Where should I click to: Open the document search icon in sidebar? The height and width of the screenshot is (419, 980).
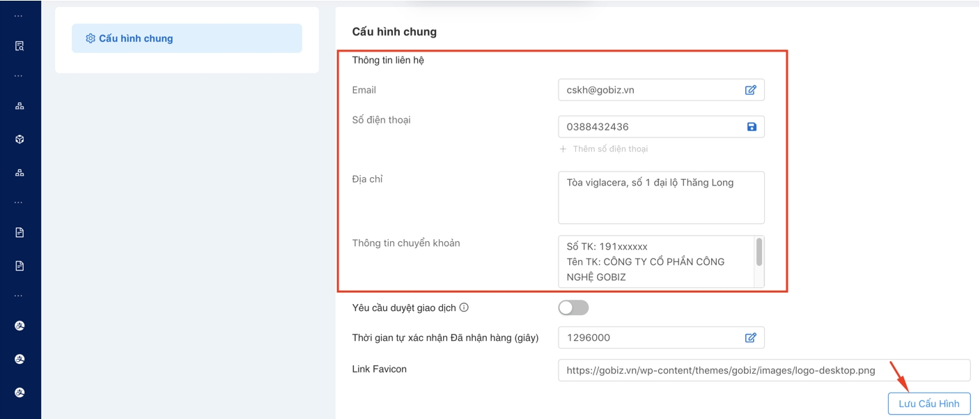[20, 46]
